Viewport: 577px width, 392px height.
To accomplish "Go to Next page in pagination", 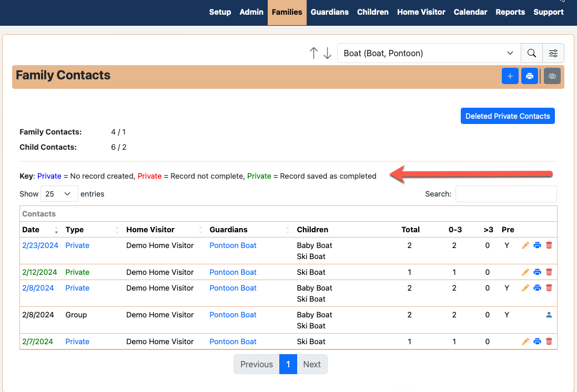I will coord(312,364).
